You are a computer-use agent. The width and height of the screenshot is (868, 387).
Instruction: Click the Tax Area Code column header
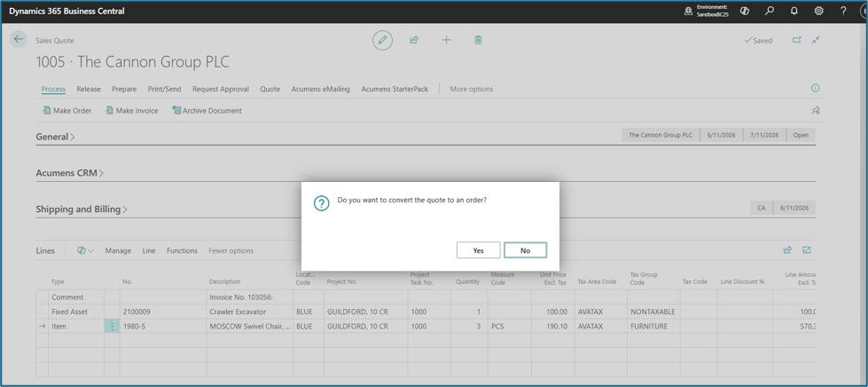tap(597, 281)
